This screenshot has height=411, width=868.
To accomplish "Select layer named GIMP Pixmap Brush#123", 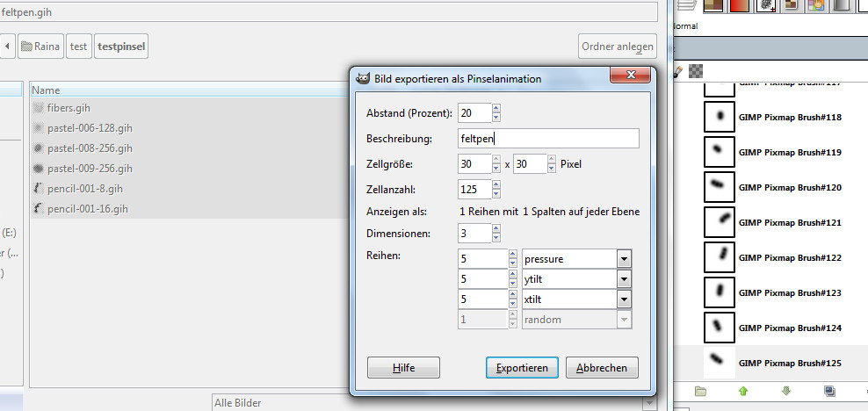I will [790, 292].
